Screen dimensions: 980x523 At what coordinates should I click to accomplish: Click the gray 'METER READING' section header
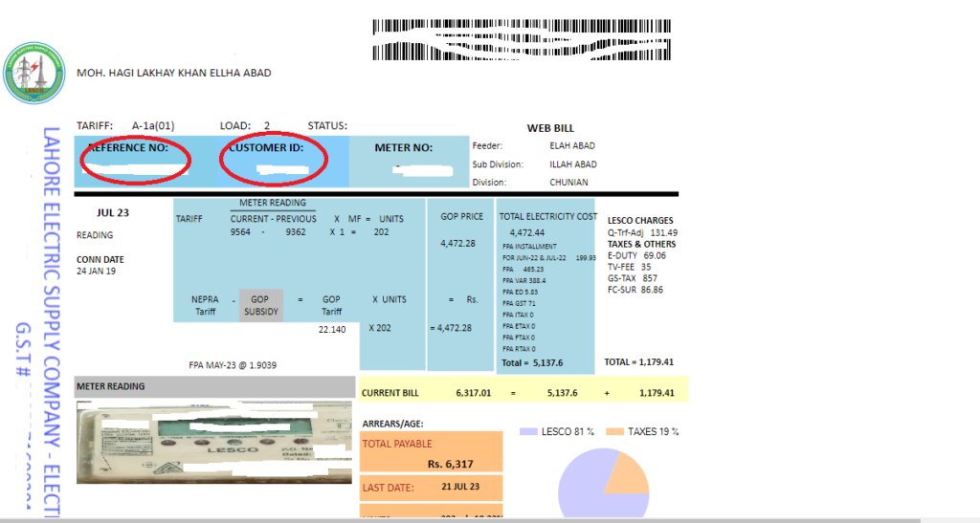click(x=214, y=387)
